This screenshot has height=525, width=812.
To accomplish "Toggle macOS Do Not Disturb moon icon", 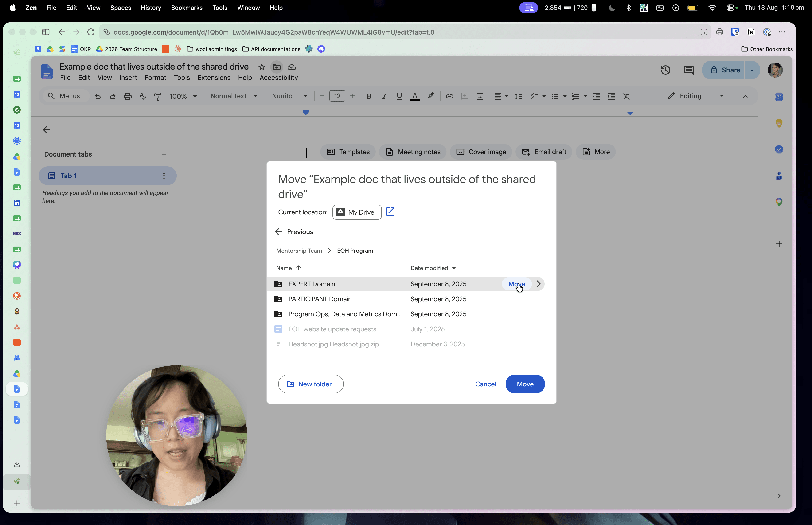I will tap(612, 8).
